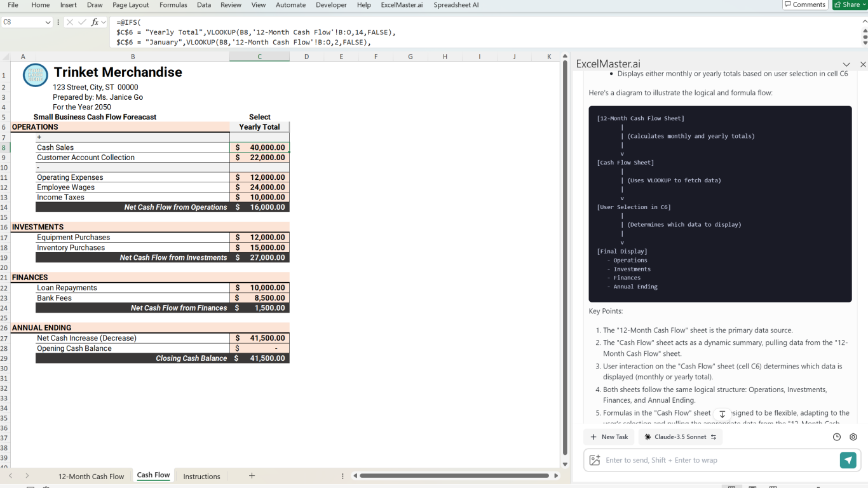
Task: Click the Comments button
Action: click(x=805, y=4)
